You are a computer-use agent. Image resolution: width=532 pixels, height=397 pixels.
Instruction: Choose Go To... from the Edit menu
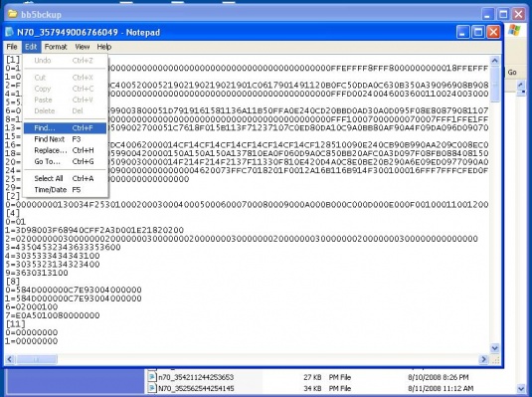[65, 161]
